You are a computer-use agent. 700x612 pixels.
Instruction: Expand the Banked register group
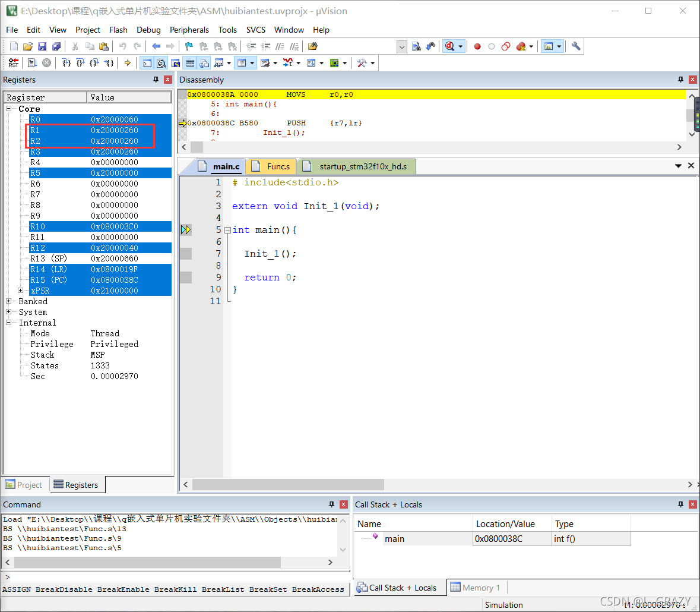pos(8,301)
